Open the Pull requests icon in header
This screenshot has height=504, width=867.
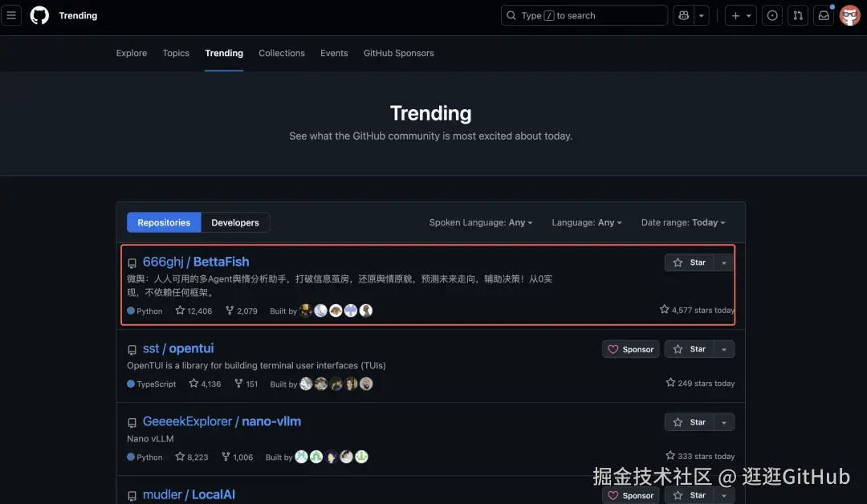coord(798,15)
